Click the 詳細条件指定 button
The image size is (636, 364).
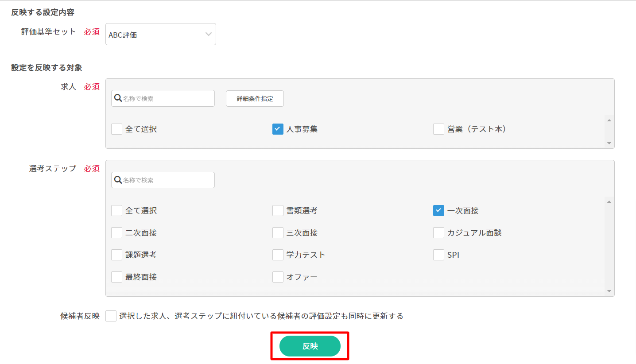point(255,98)
